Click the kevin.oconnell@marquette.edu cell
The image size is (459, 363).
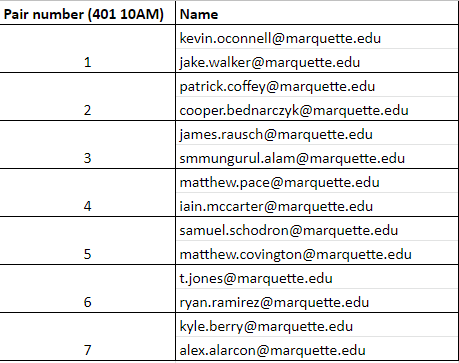tap(317, 37)
